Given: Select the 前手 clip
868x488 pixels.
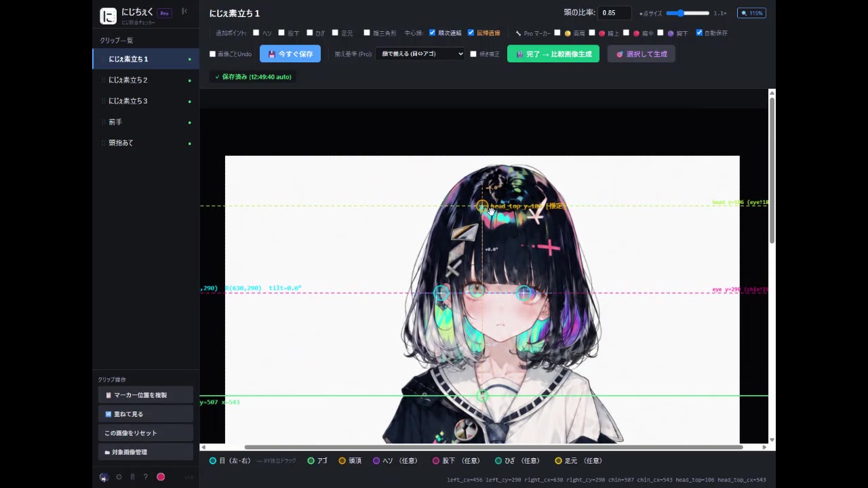Looking at the screenshot, I should click(146, 122).
